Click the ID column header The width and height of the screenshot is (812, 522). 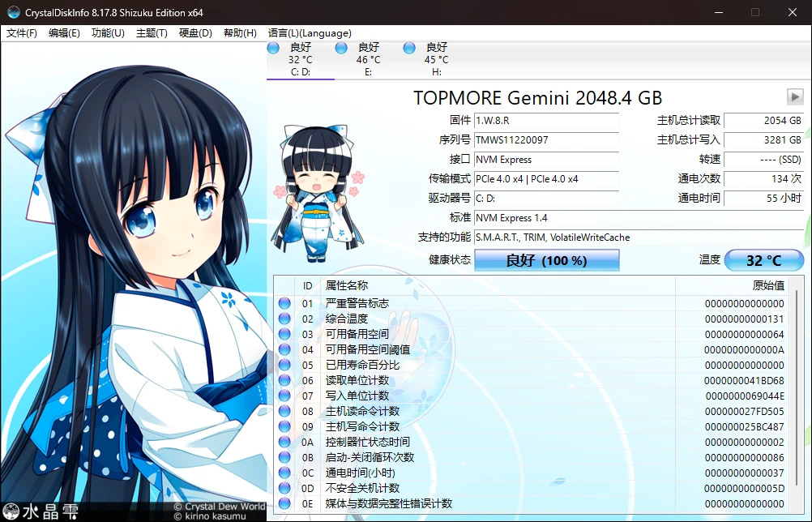308,286
